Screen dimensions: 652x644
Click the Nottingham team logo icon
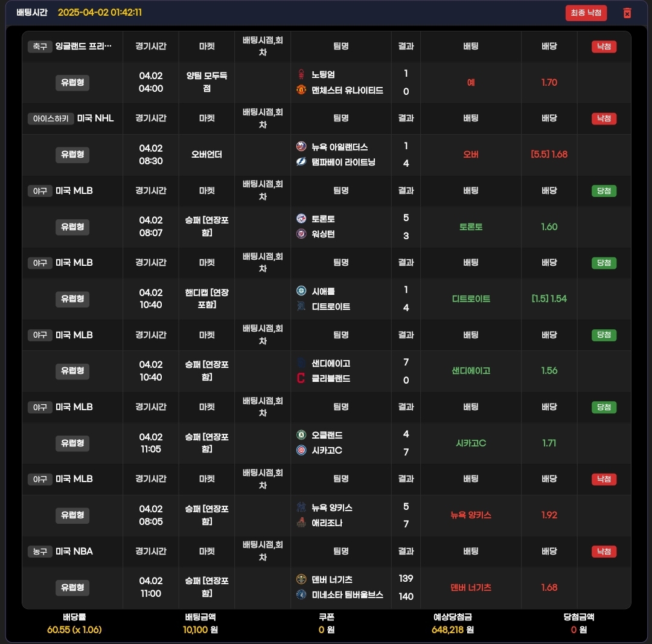click(x=301, y=74)
